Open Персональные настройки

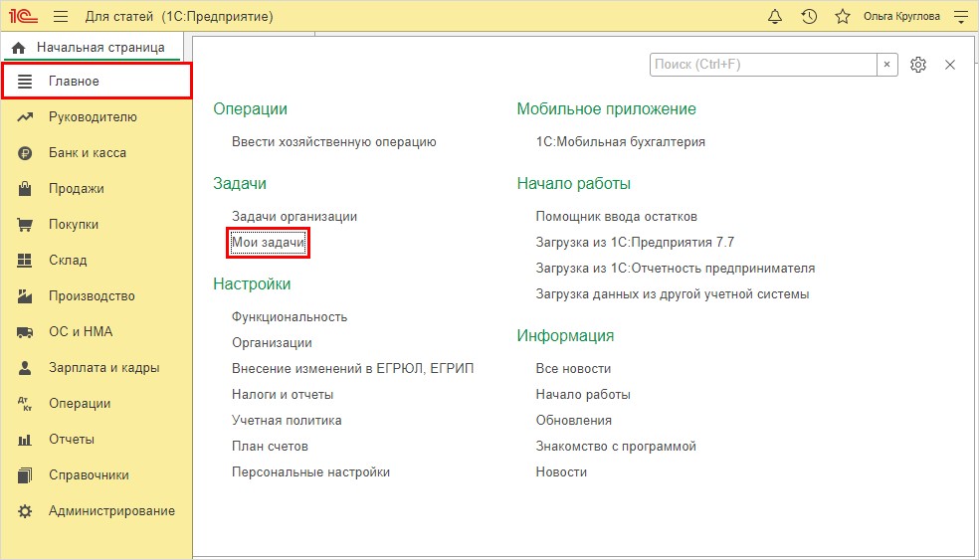[x=311, y=472]
